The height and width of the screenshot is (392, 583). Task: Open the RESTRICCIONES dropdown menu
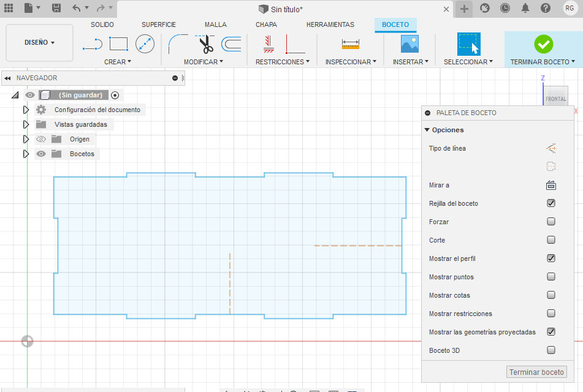(283, 62)
